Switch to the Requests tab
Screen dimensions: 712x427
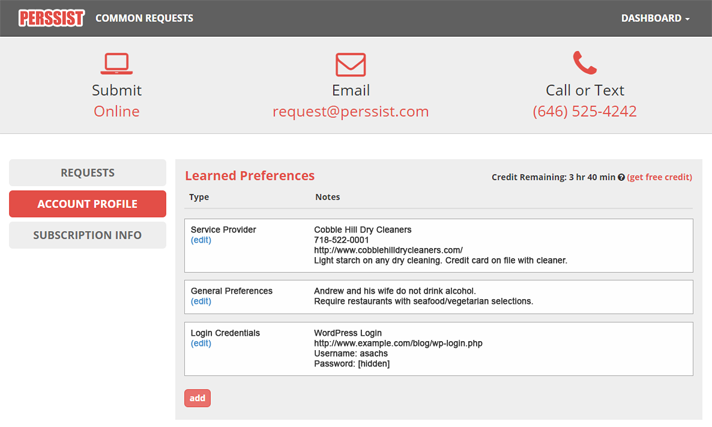87,172
